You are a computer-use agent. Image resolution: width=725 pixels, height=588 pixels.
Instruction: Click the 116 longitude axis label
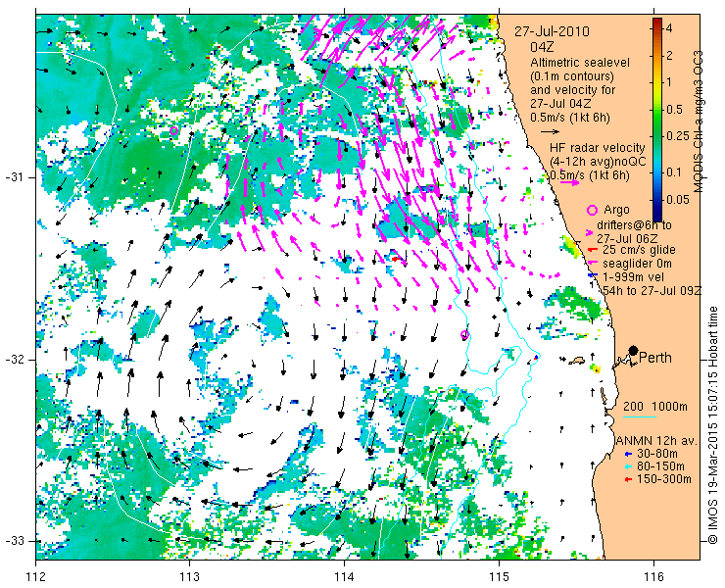pyautogui.click(x=653, y=577)
